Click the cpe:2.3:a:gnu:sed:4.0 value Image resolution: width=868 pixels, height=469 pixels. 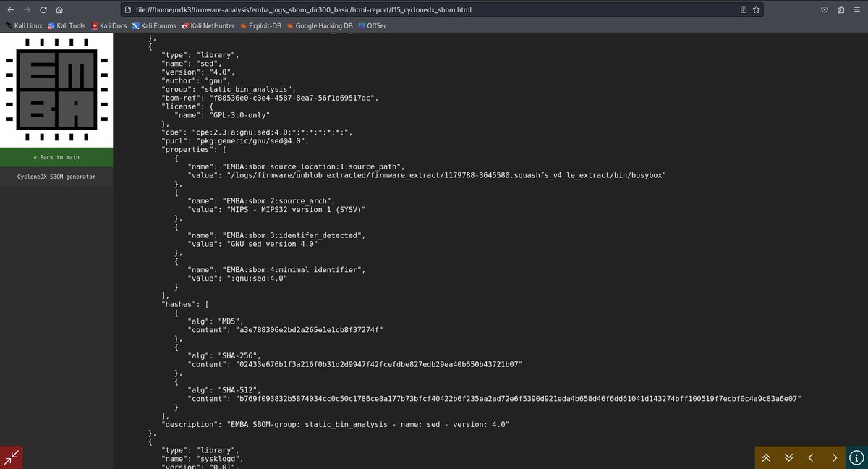[x=271, y=132]
